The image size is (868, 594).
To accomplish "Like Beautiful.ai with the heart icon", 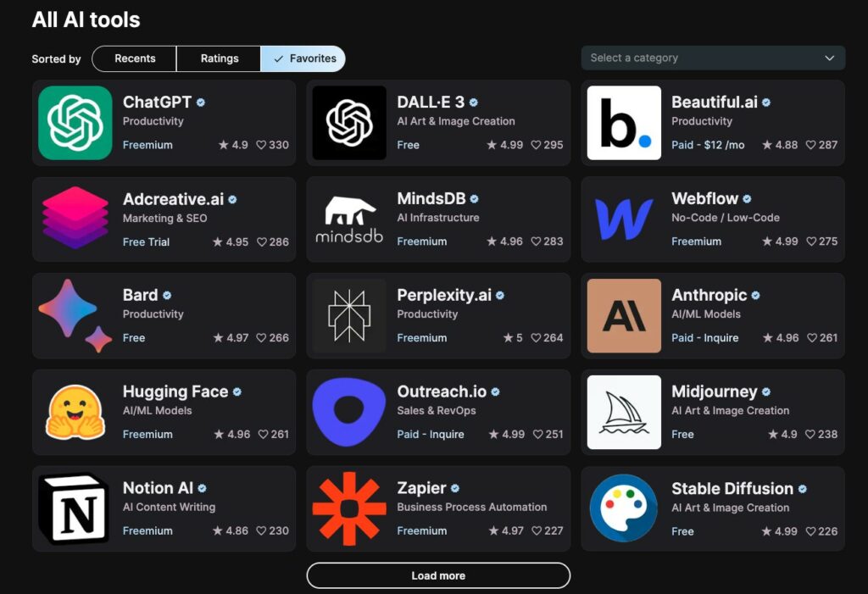I will 810,145.
